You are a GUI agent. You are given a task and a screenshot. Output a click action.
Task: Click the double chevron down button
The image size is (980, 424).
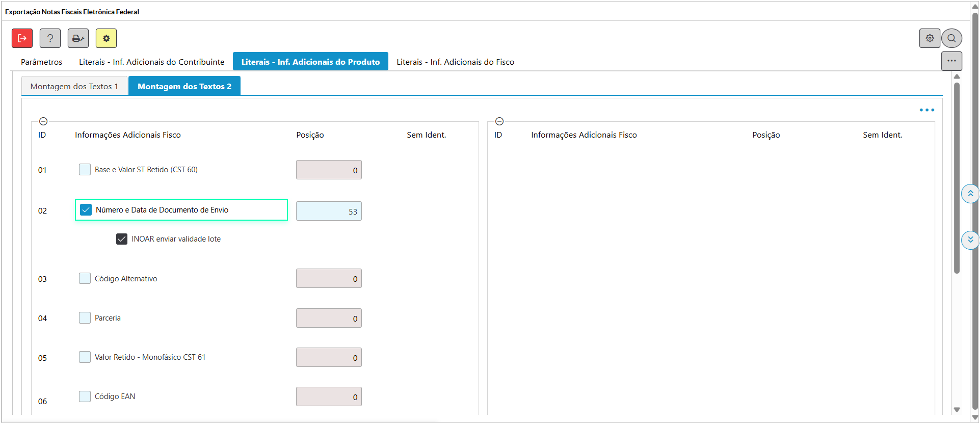[x=970, y=240]
